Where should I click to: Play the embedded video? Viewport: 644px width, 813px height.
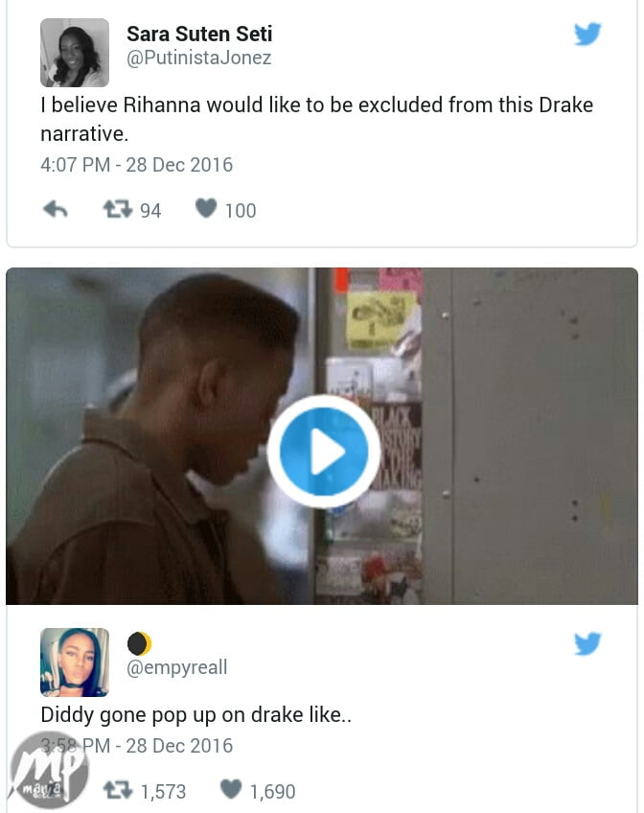pos(324,452)
